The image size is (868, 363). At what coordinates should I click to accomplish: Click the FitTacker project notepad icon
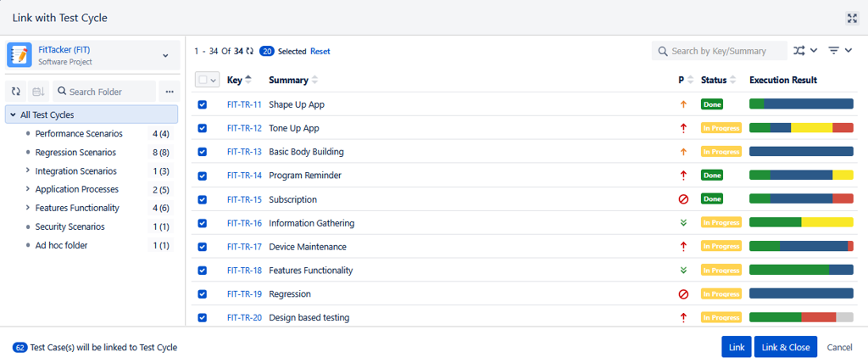click(x=19, y=55)
